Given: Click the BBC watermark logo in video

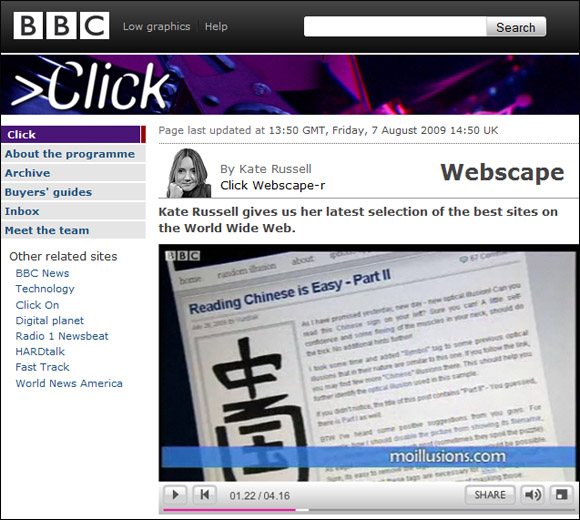Looking at the screenshot, I should pyautogui.click(x=183, y=256).
